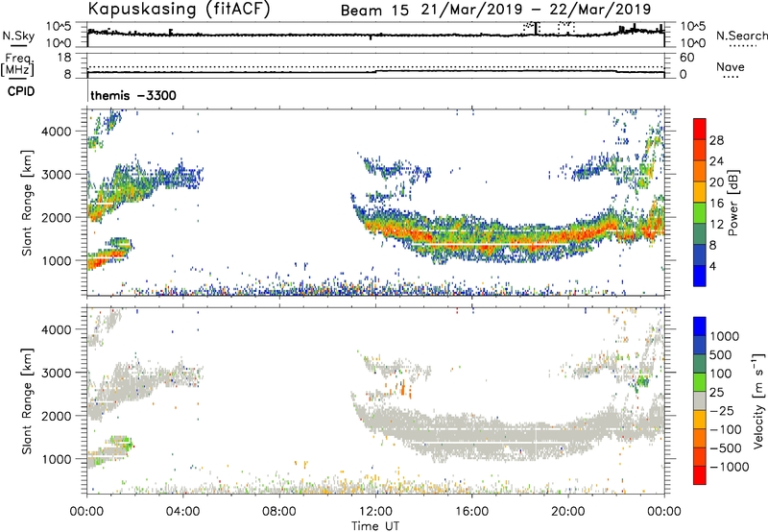Click the 4 label on power colorbar
The image size is (768, 532).
point(712,266)
